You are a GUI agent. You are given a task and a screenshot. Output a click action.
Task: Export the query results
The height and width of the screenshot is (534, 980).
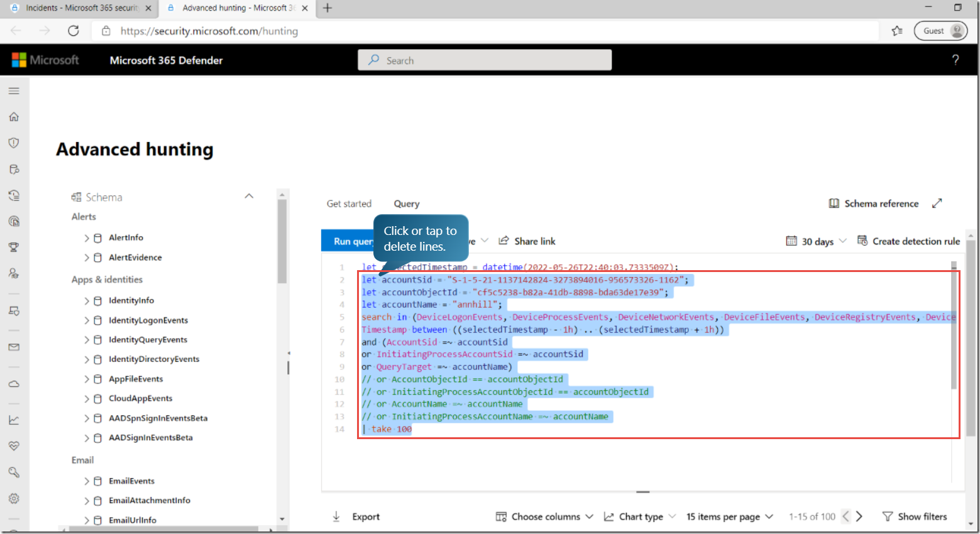[x=356, y=516]
